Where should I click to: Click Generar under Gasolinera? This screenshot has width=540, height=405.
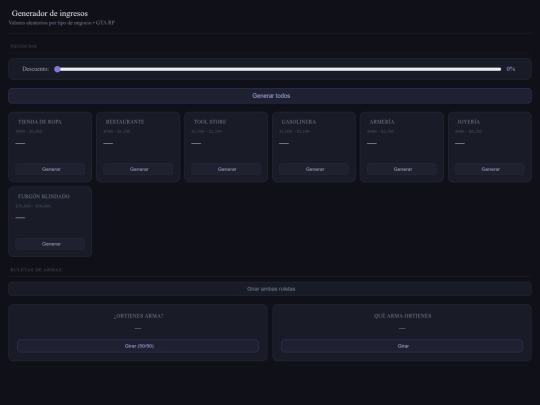314,169
